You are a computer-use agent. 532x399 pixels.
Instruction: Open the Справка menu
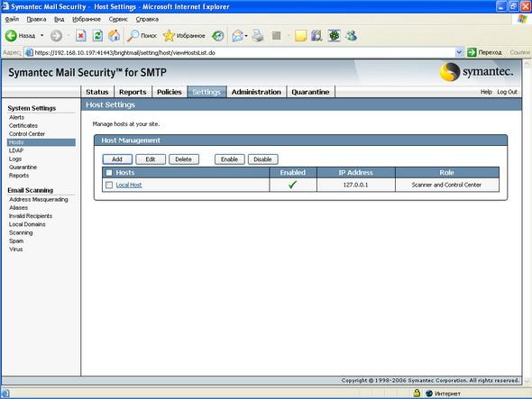point(147,19)
